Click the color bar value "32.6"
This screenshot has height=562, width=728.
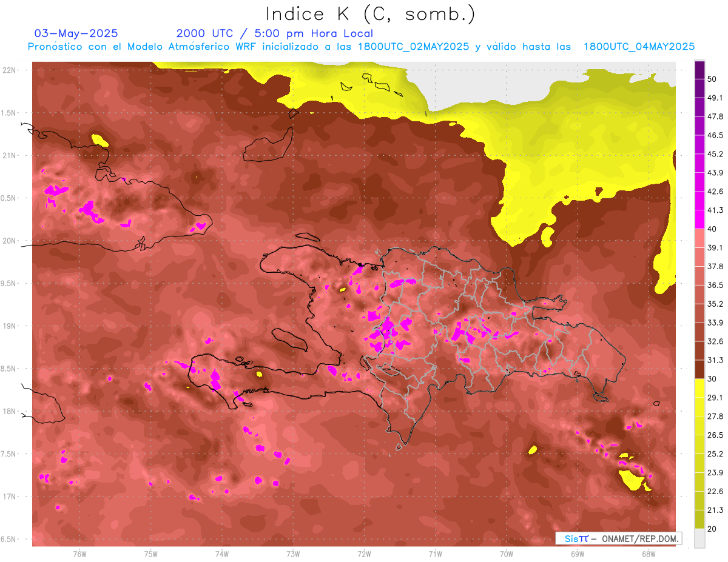point(716,341)
